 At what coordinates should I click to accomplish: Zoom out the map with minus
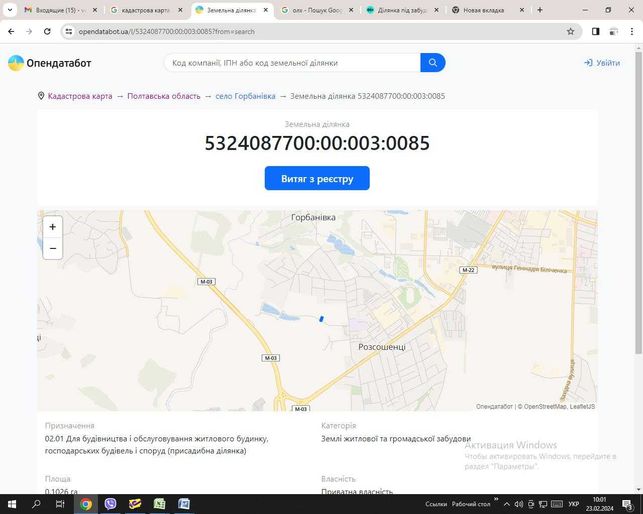pyautogui.click(x=52, y=248)
